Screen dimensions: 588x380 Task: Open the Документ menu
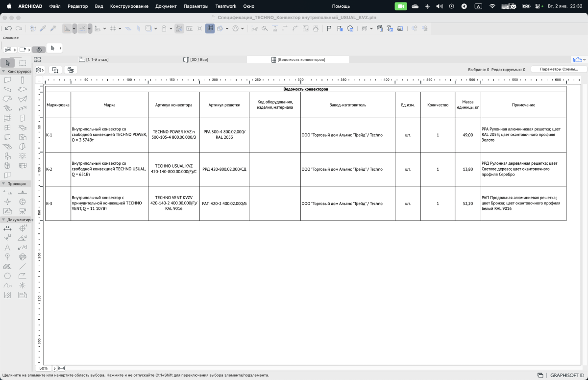point(166,6)
